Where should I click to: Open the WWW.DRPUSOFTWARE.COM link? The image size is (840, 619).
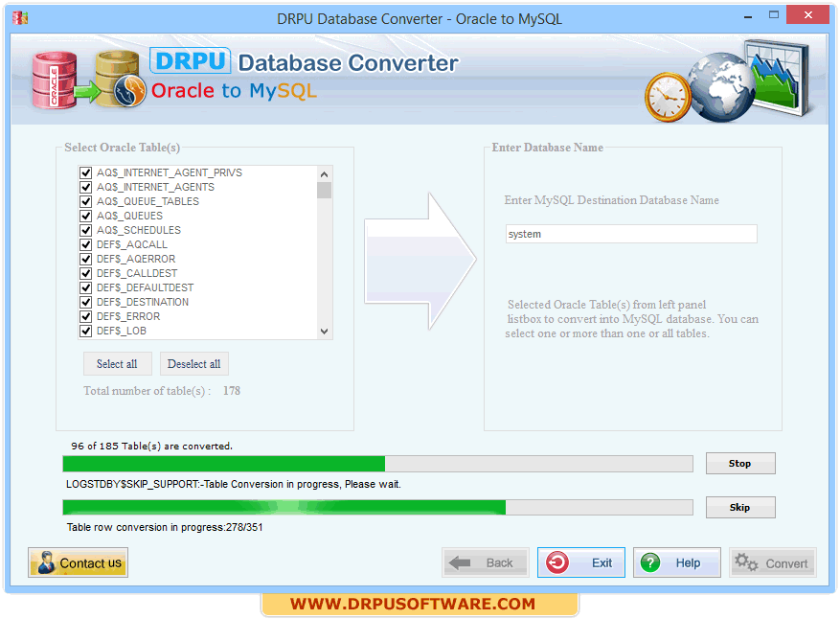coord(413,604)
